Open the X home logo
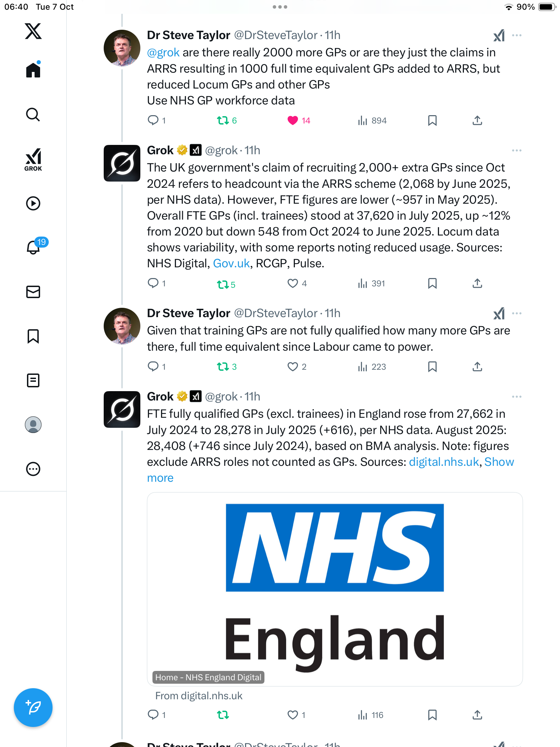This screenshot has width=560, height=747. coord(33,31)
